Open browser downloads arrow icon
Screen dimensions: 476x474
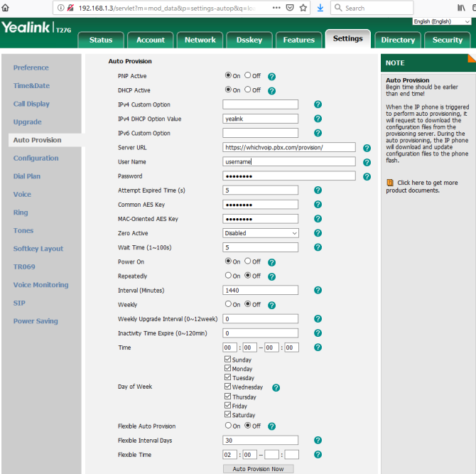point(320,8)
